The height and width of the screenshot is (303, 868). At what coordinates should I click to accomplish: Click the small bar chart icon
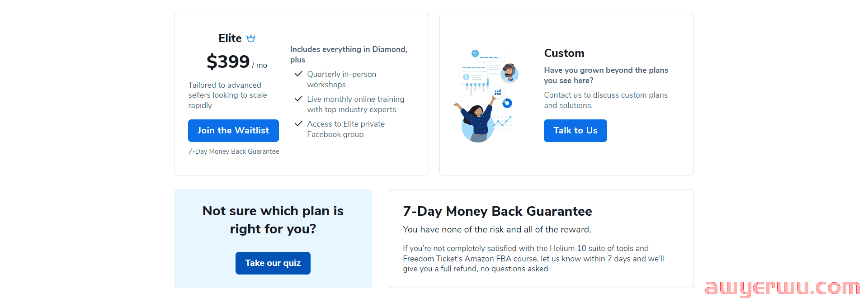coord(498,92)
